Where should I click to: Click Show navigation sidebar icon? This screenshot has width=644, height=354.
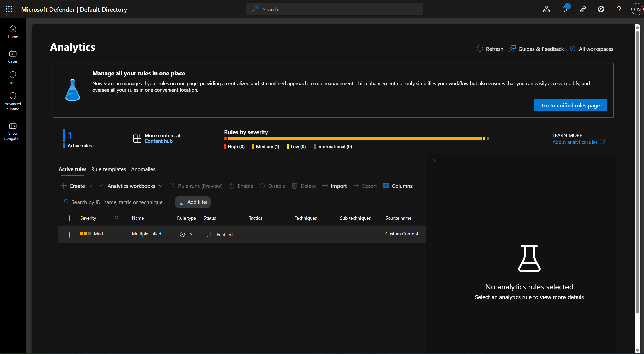(13, 132)
